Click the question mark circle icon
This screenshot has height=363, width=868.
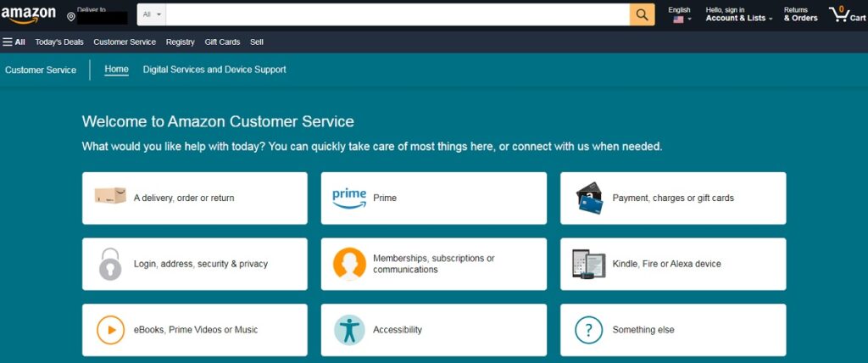(589, 330)
